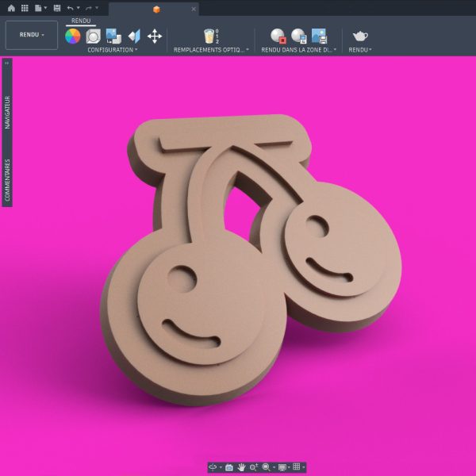Open the RENDU workspace dropdown
This screenshot has width=476, height=476.
point(32,35)
